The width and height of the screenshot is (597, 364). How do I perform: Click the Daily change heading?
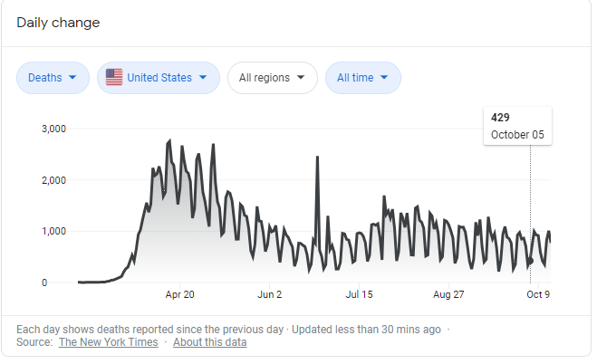point(58,23)
